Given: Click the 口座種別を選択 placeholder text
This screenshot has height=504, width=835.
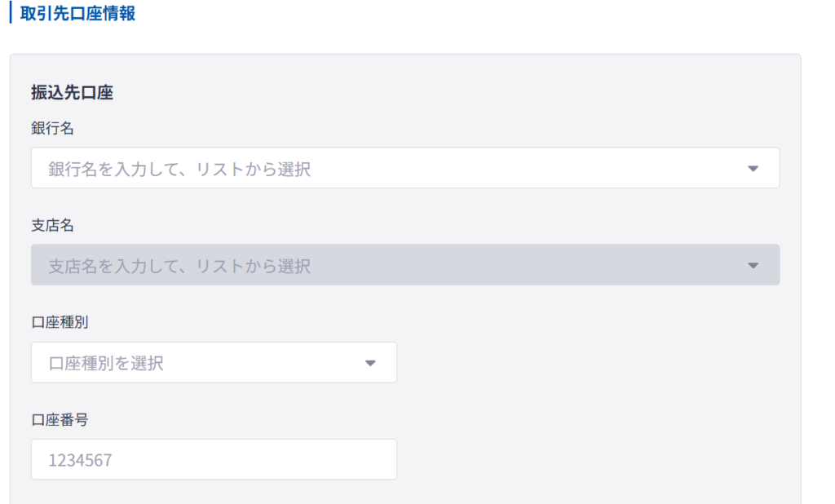Looking at the screenshot, I should click(106, 364).
